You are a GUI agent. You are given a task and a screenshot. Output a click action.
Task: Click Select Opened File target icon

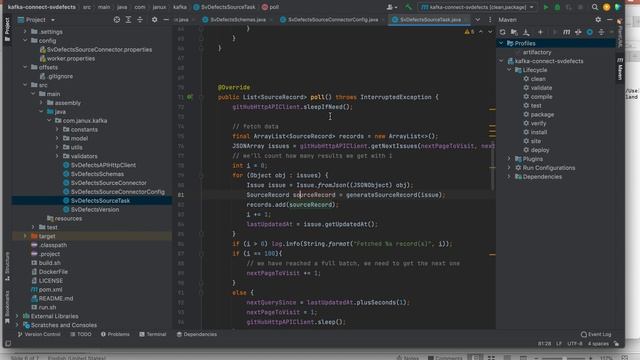pyautogui.click(x=117, y=20)
